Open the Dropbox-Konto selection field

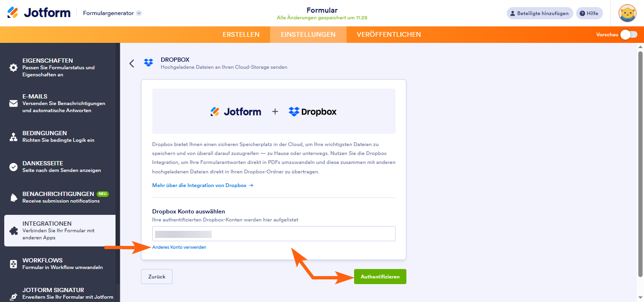point(273,233)
